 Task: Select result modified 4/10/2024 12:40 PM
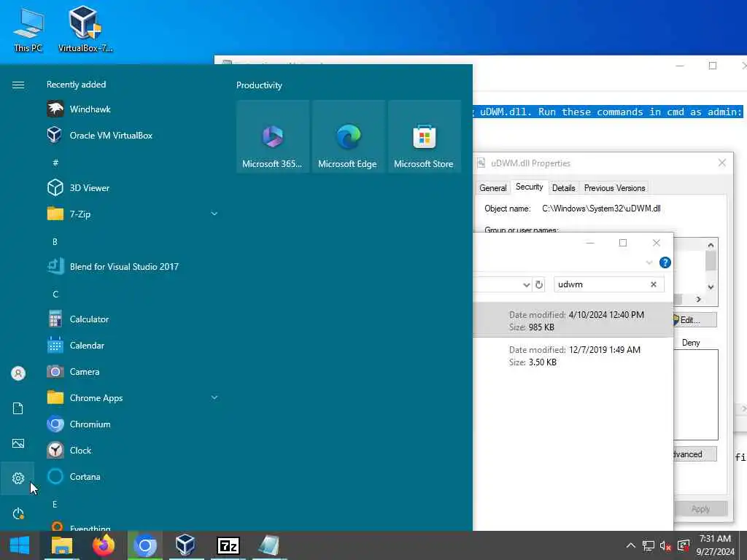pos(573,321)
